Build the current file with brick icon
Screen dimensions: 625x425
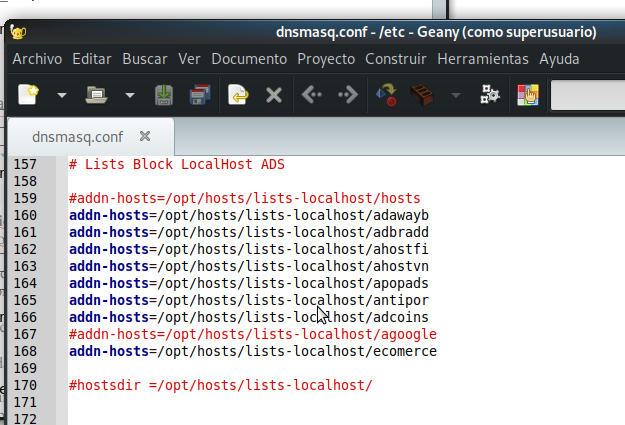(422, 95)
